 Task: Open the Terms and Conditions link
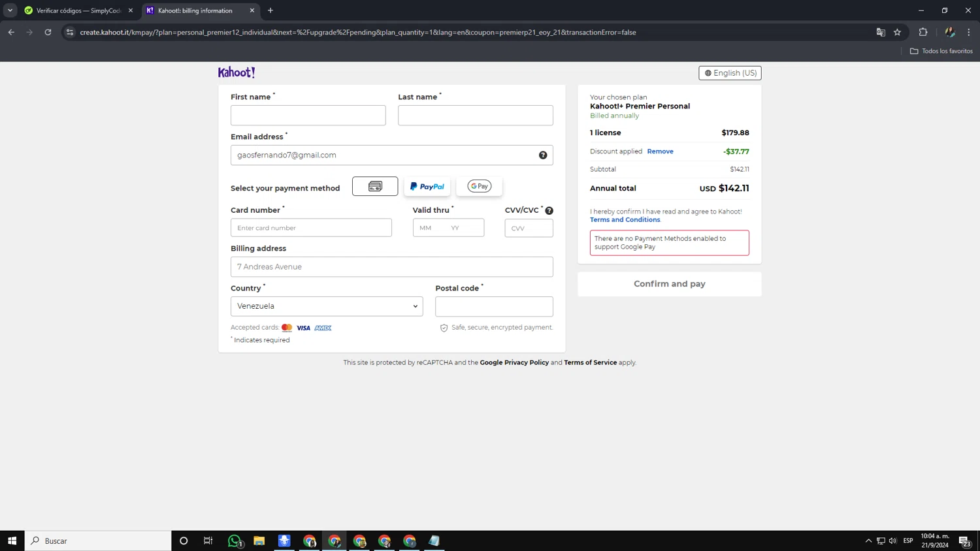(x=625, y=220)
